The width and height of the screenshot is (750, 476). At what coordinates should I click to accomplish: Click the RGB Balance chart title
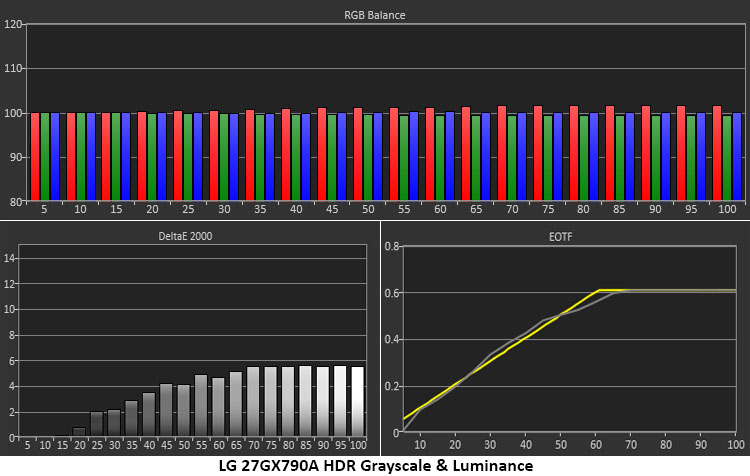[375, 15]
